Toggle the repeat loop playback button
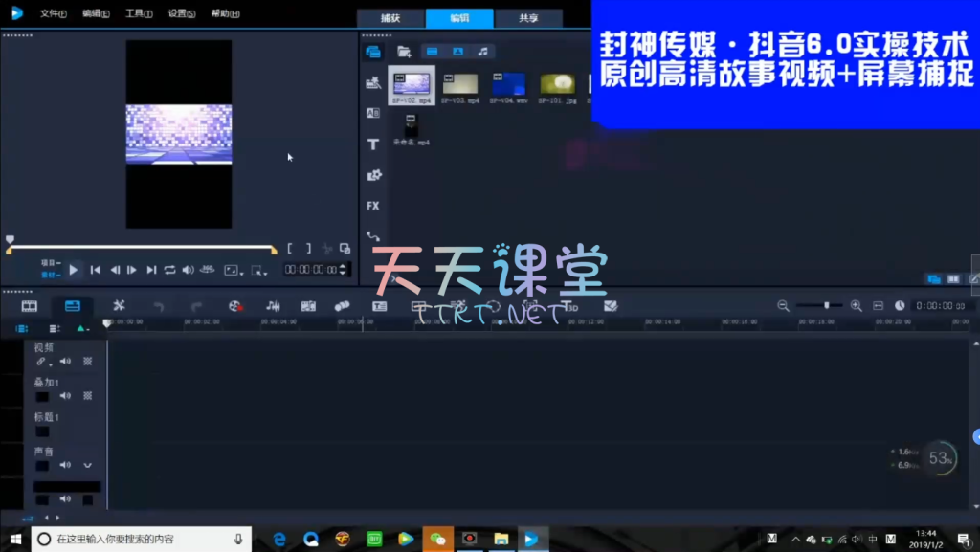 [x=169, y=271]
